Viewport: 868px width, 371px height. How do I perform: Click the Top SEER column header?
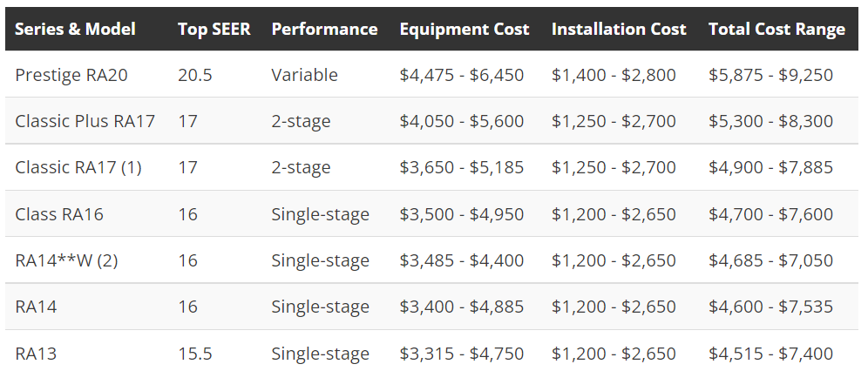(x=214, y=29)
